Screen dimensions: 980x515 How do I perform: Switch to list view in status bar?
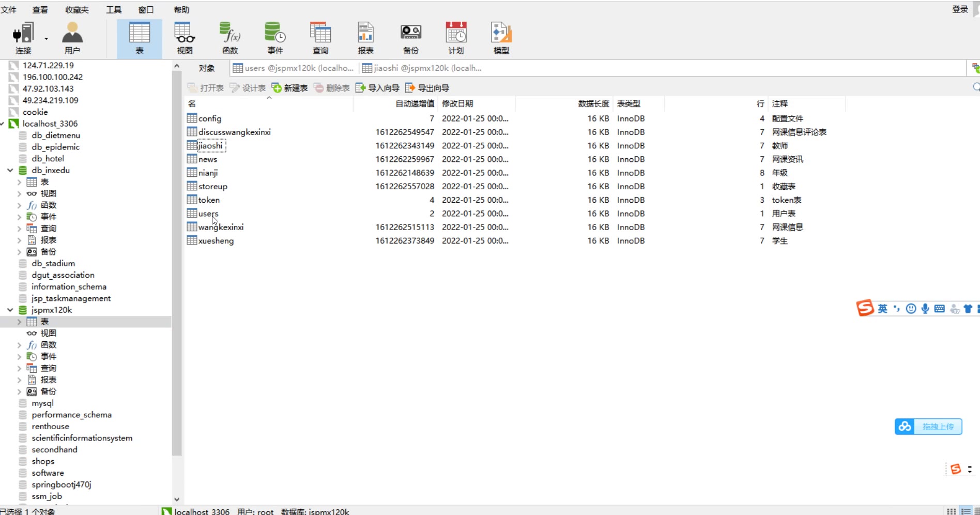[x=965, y=511]
